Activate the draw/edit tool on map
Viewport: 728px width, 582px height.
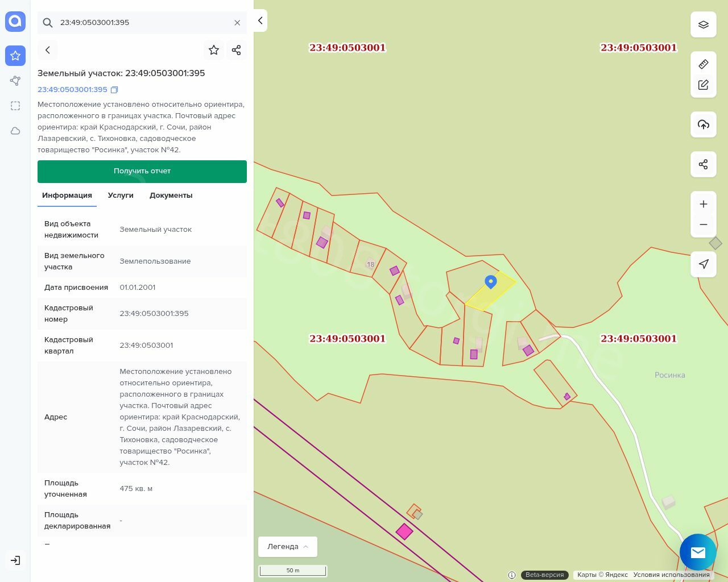(x=703, y=85)
